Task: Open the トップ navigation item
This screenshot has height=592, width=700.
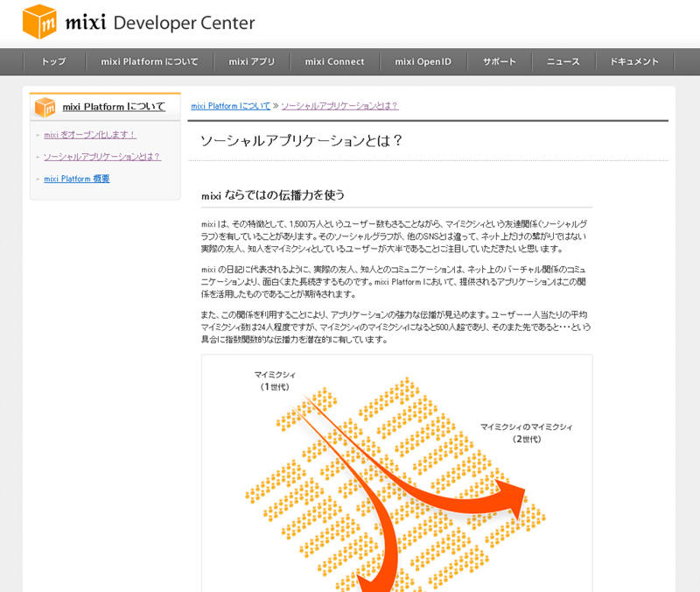Action: click(x=54, y=61)
